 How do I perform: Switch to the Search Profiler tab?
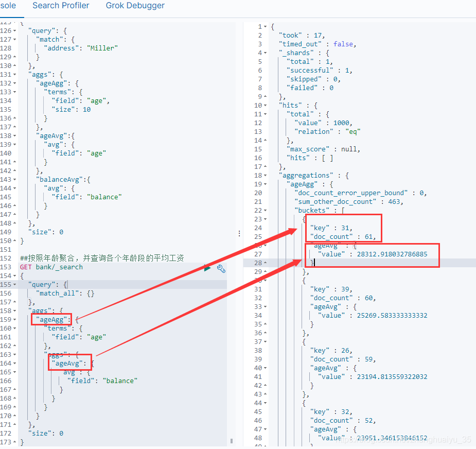point(61,6)
